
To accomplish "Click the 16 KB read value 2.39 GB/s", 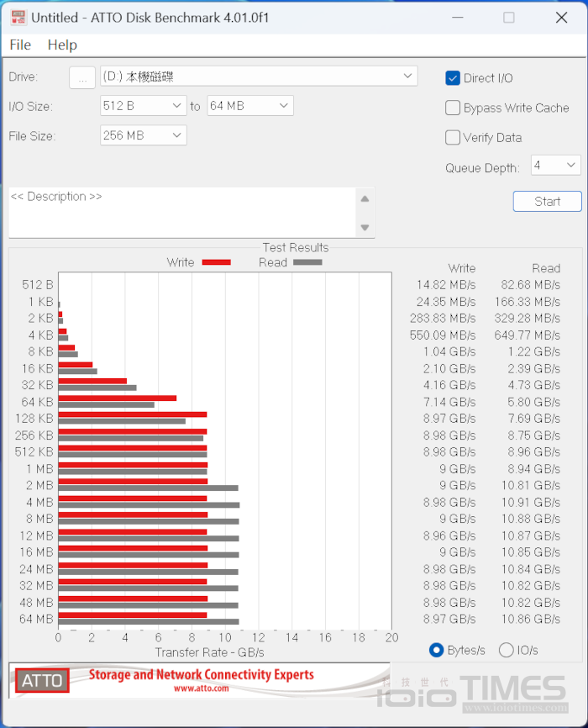I will (533, 369).
